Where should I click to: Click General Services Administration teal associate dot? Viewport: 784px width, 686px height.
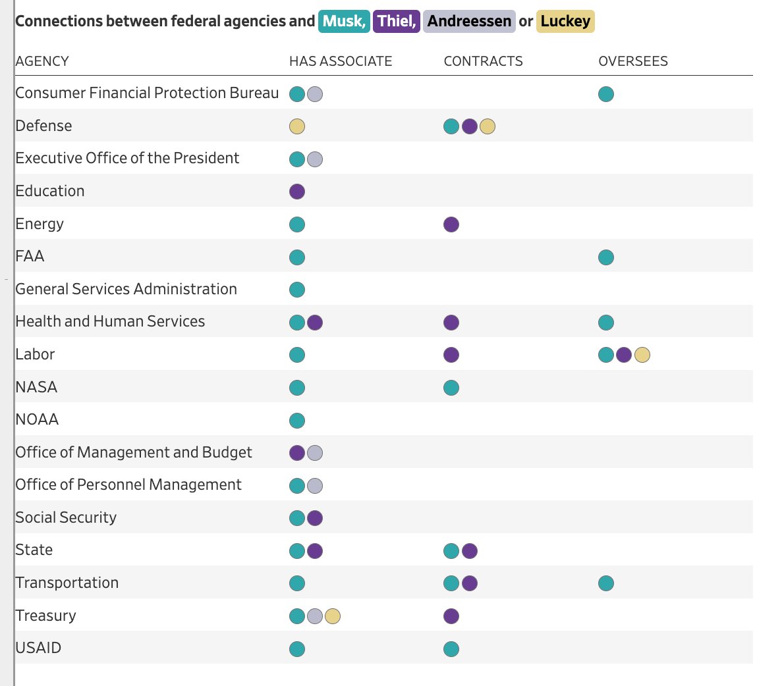[x=297, y=290]
